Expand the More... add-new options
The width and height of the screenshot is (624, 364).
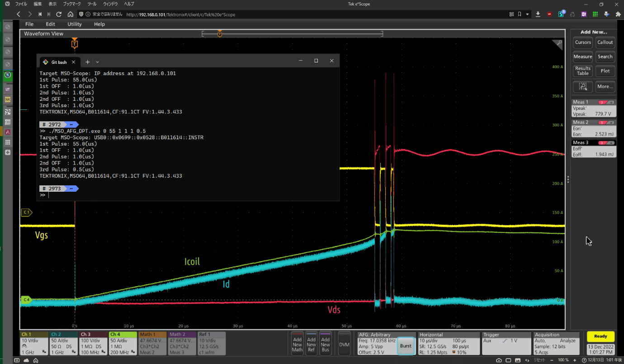[605, 86]
